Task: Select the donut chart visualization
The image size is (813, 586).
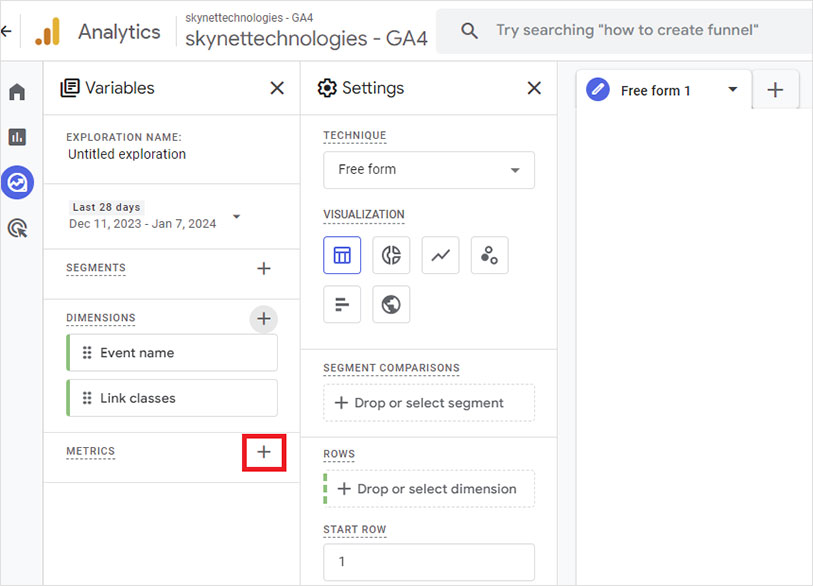Action: 391,255
